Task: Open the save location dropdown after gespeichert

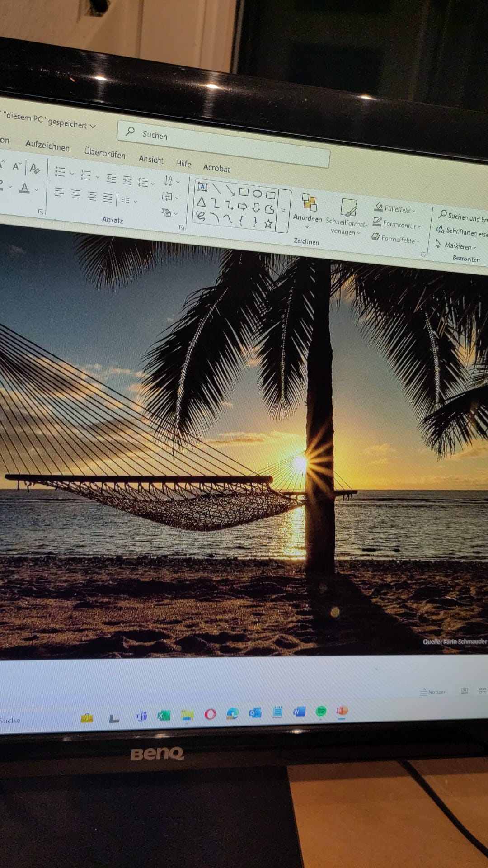Action: [x=93, y=126]
